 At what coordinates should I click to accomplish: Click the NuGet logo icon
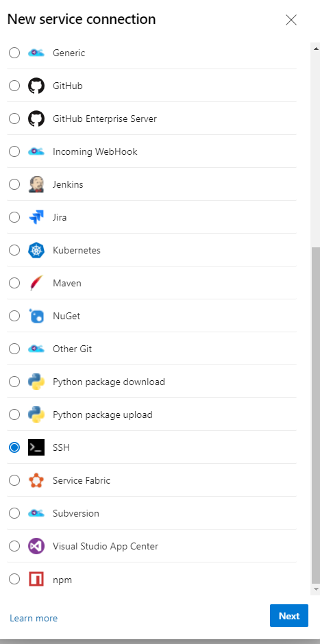(36, 316)
